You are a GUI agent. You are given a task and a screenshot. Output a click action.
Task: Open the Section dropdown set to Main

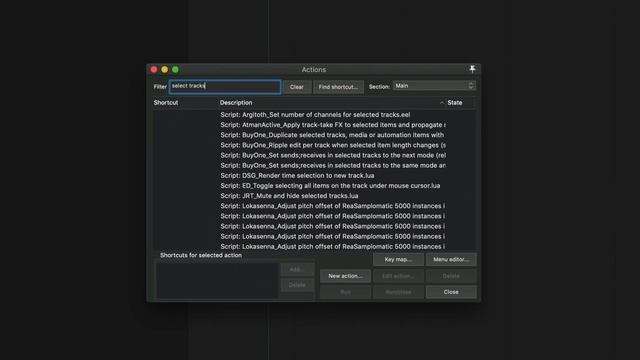(434, 86)
